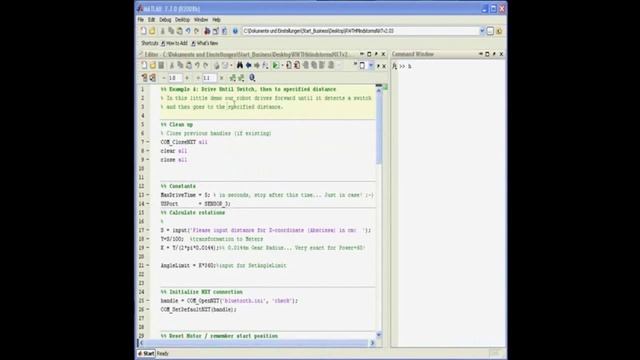
Task: Click Paste icon in main MATLAB toolbar
Action: (x=180, y=31)
